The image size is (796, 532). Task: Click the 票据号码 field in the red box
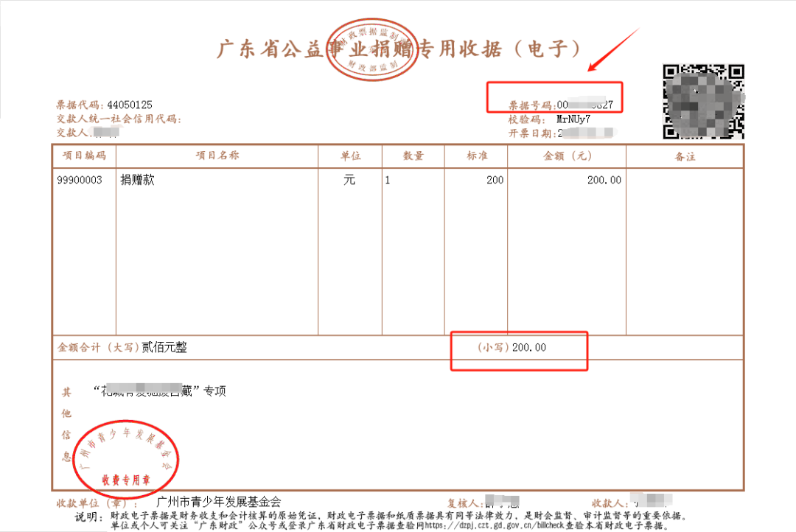click(x=560, y=105)
